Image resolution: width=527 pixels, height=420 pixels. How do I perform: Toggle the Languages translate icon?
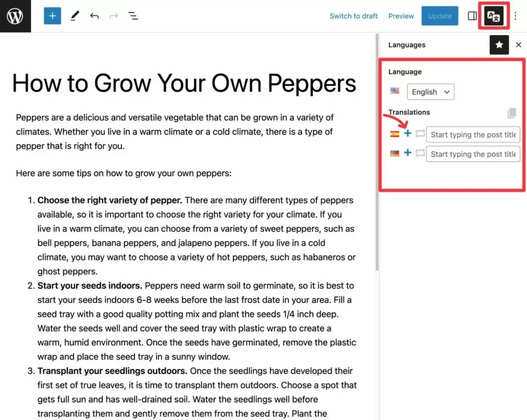(494, 16)
